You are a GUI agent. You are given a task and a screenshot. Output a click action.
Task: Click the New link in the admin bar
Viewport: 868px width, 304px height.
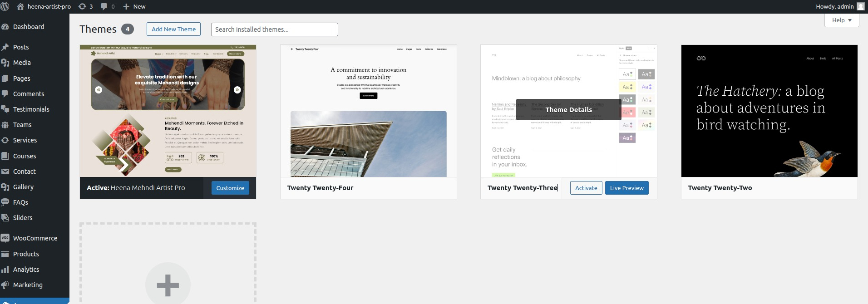(139, 6)
